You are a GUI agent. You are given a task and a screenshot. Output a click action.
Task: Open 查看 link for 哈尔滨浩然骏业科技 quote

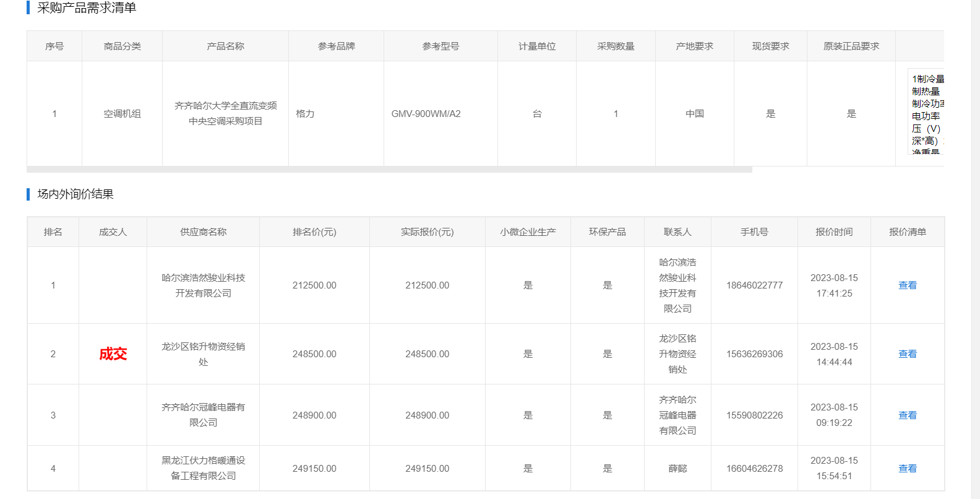point(907,285)
